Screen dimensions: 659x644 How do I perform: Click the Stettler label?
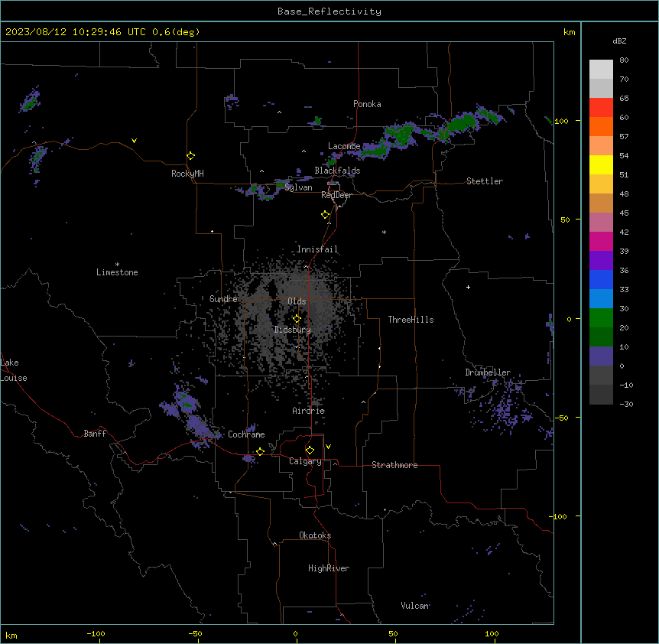pyautogui.click(x=485, y=181)
